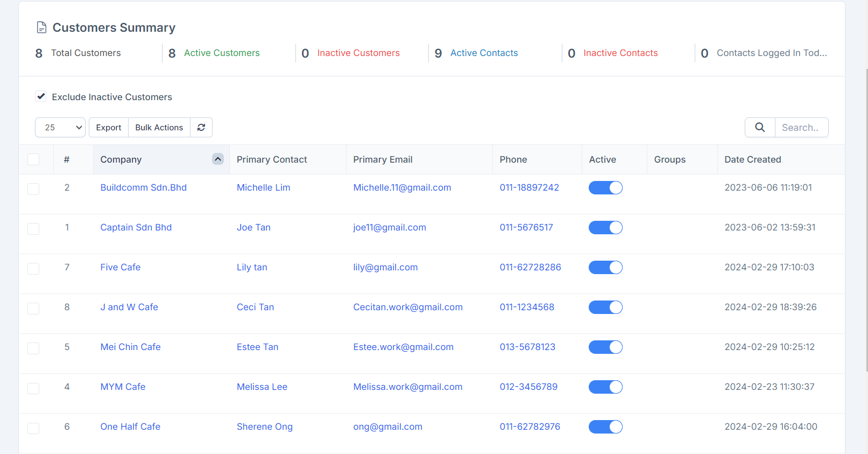Select the checkbox for Captain Sdn Bhd row
The width and height of the screenshot is (868, 454).
coord(33,228)
